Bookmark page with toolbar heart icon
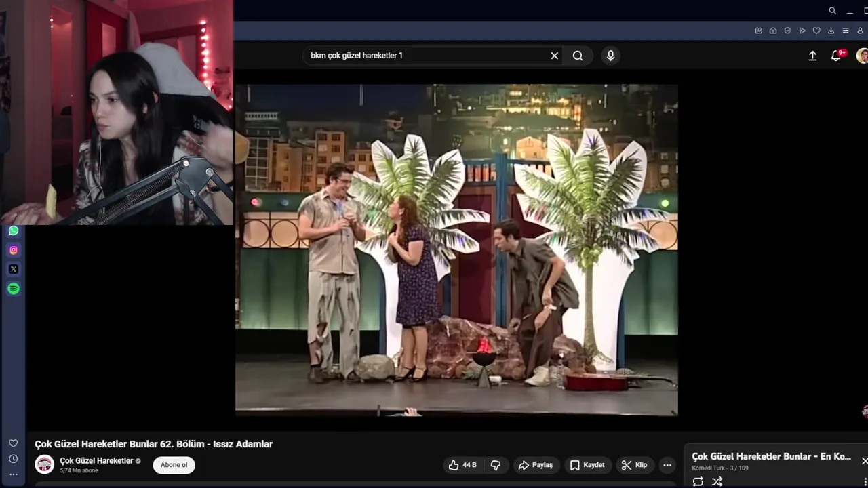This screenshot has height=488, width=868. tap(816, 30)
